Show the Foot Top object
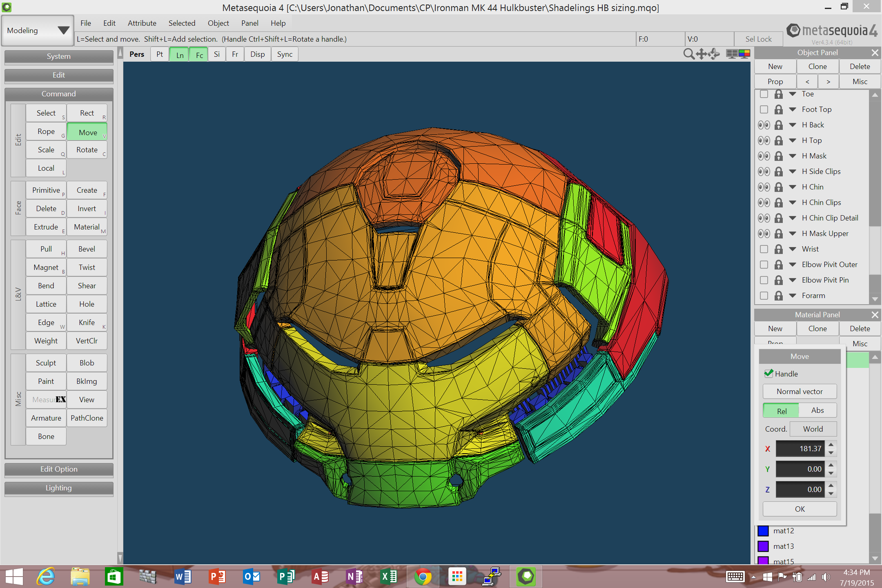Image resolution: width=882 pixels, height=588 pixels. [764, 109]
